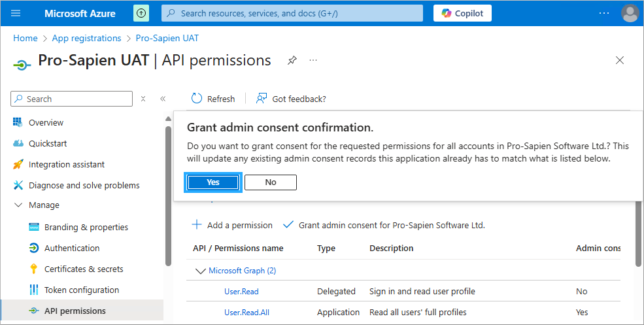This screenshot has width=644, height=325.
Task: Click Grant admin consent for Pro-Sapien Software Ltd.
Action: pyautogui.click(x=392, y=225)
